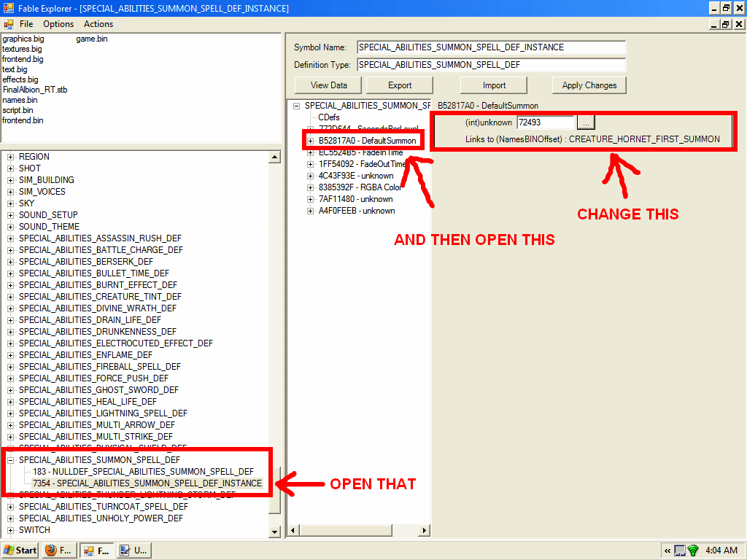Click the wireless network tray icon
The image size is (747, 560).
[693, 551]
